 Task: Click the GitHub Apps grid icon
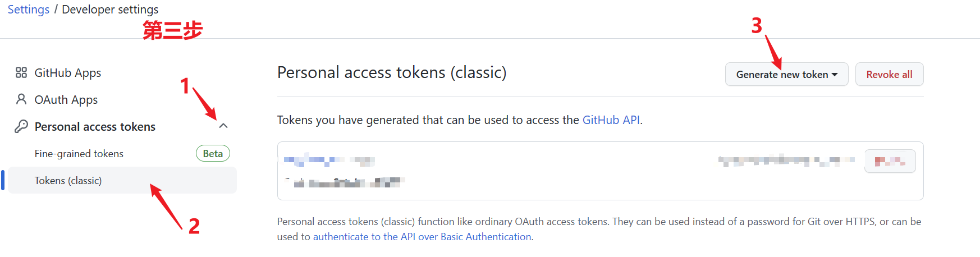[21, 72]
